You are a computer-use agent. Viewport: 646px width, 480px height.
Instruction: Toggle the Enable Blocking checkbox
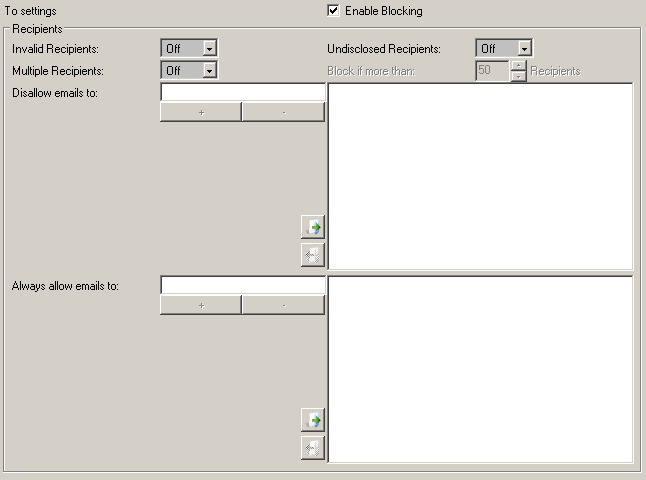point(334,11)
